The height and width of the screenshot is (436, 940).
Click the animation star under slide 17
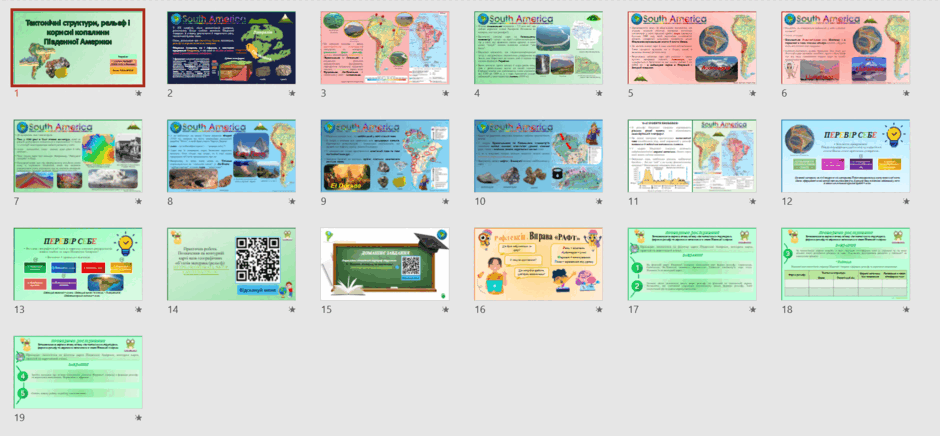pyautogui.click(x=753, y=309)
